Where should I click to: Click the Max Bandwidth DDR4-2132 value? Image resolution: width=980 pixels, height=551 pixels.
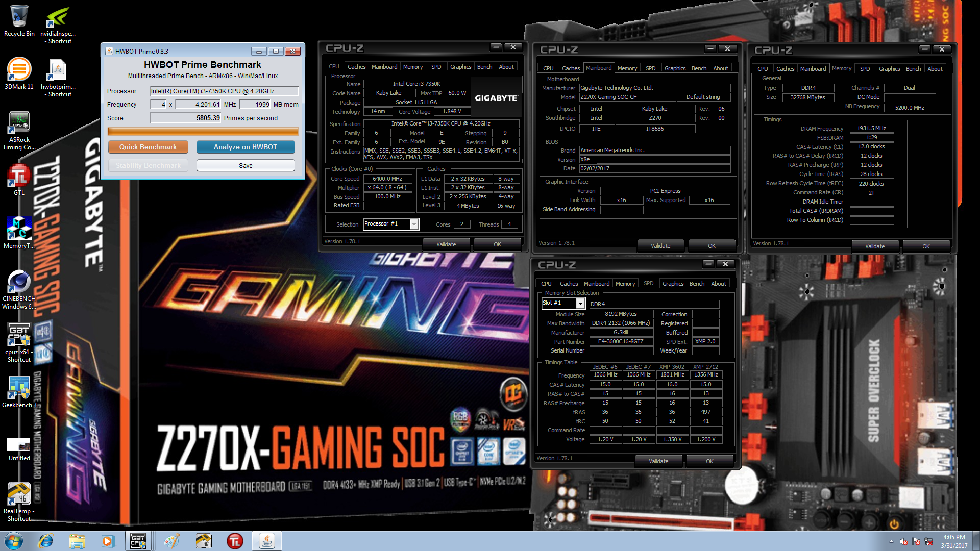[621, 323]
